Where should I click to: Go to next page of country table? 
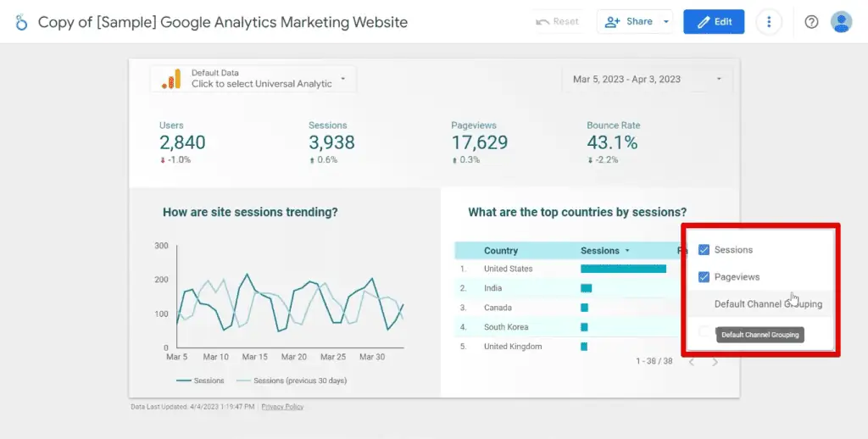pyautogui.click(x=715, y=362)
